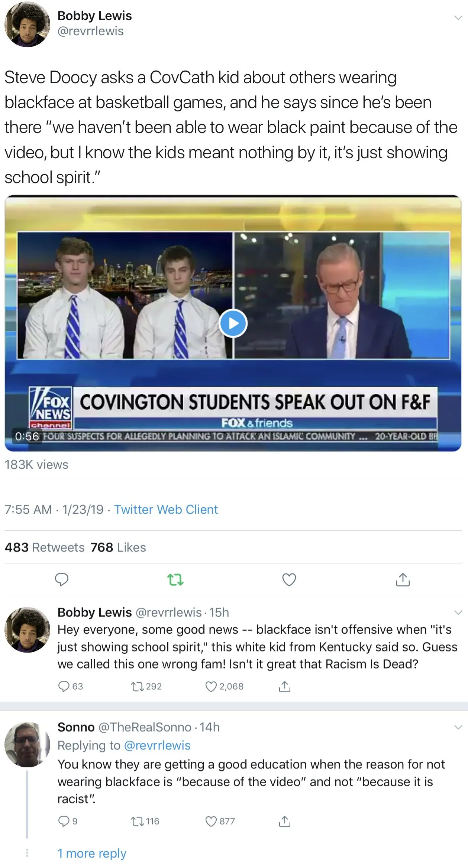Play the Fox News video clip
Viewport: 468px width, 868px height.
233,324
